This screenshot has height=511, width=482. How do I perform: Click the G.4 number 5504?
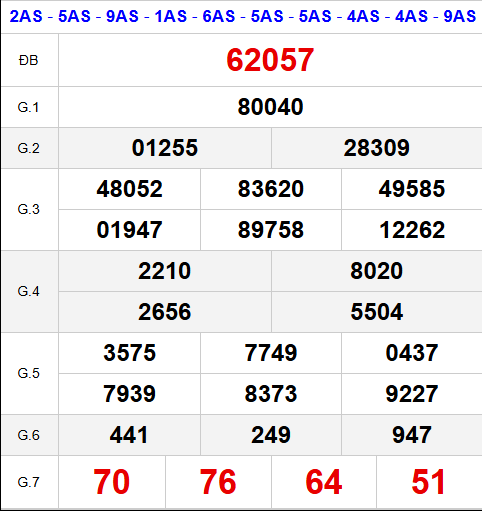[377, 312]
